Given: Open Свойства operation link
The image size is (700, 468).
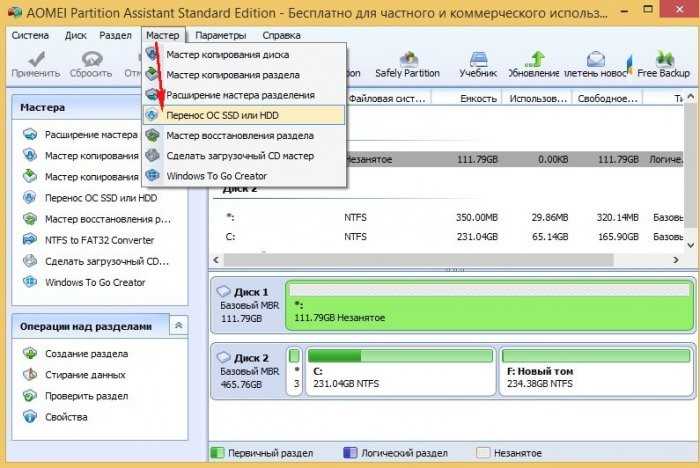Looking at the screenshot, I should (66, 417).
